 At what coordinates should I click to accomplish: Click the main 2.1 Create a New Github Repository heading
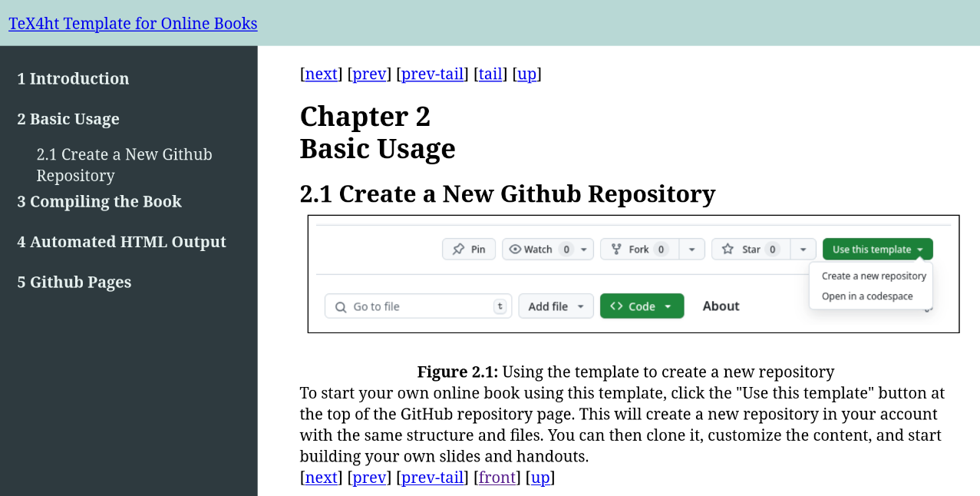507,194
